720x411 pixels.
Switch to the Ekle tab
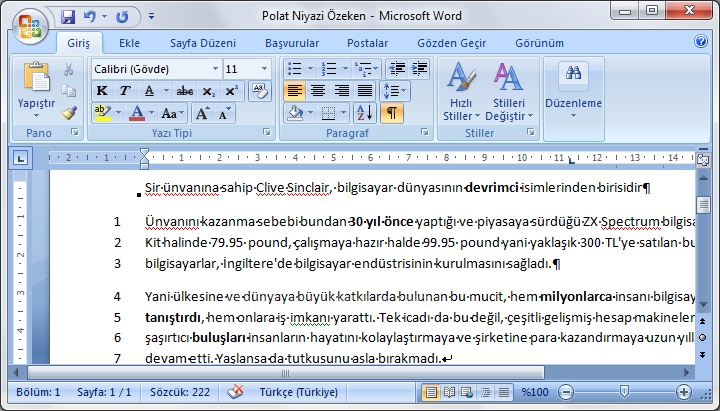(129, 43)
